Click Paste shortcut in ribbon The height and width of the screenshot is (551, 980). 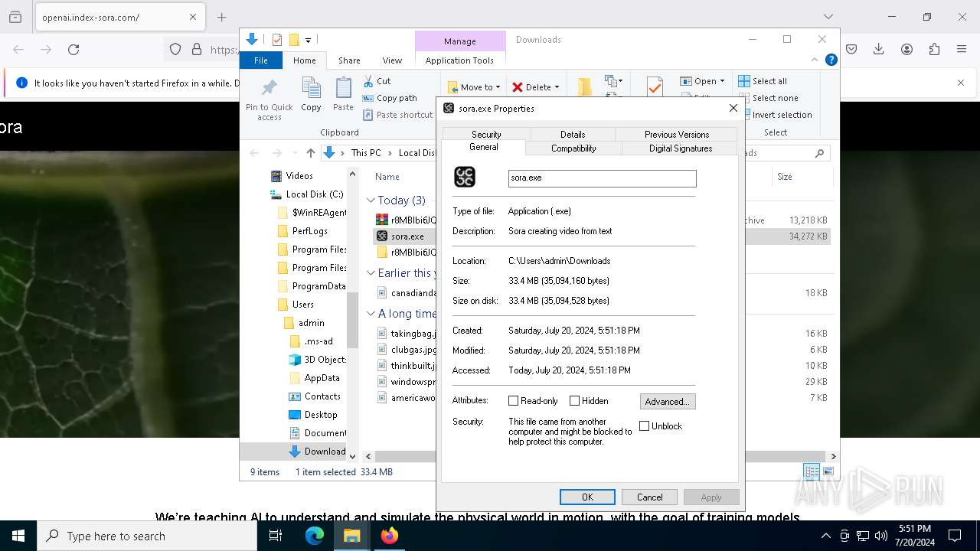click(397, 115)
